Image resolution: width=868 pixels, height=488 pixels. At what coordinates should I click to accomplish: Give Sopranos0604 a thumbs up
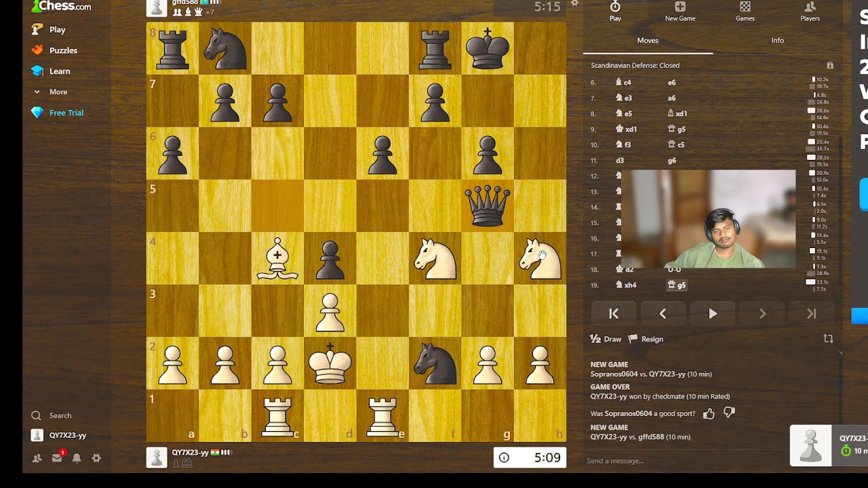(709, 413)
